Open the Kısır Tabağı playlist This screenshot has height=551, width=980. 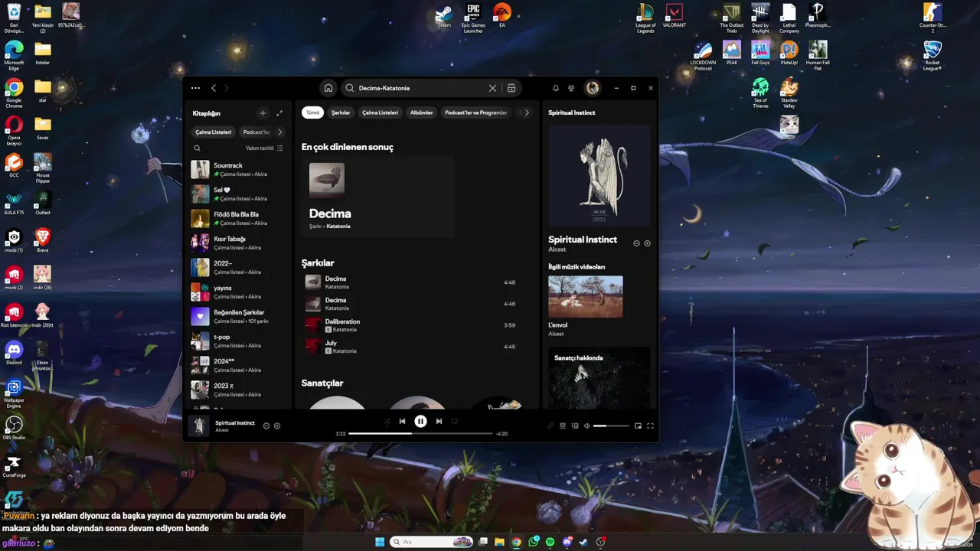(x=239, y=243)
